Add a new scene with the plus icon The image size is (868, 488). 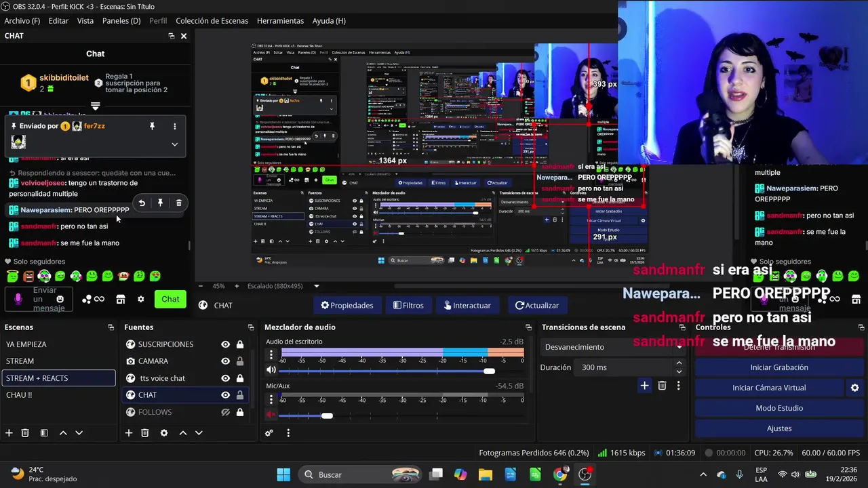[9, 432]
